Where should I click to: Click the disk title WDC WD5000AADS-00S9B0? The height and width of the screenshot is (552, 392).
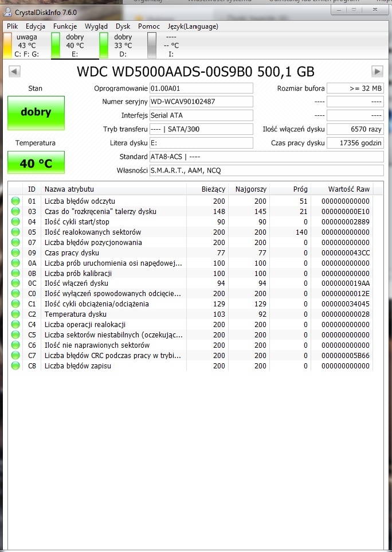pos(164,72)
